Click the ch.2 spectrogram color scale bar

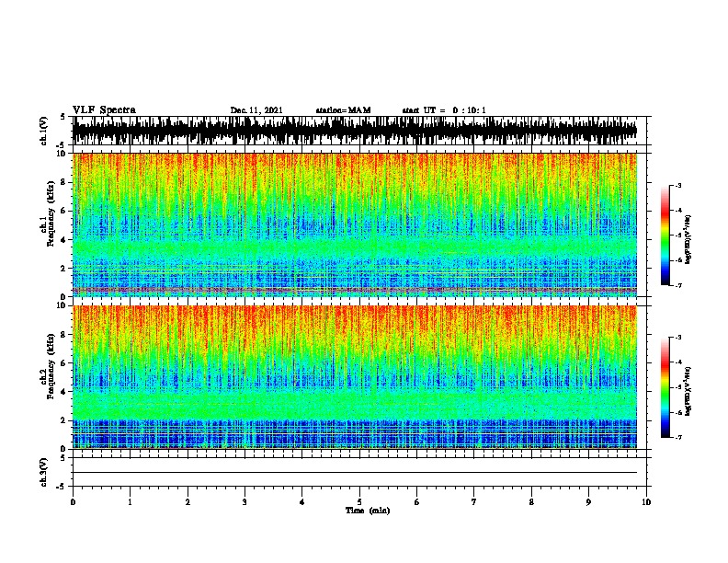coord(665,387)
